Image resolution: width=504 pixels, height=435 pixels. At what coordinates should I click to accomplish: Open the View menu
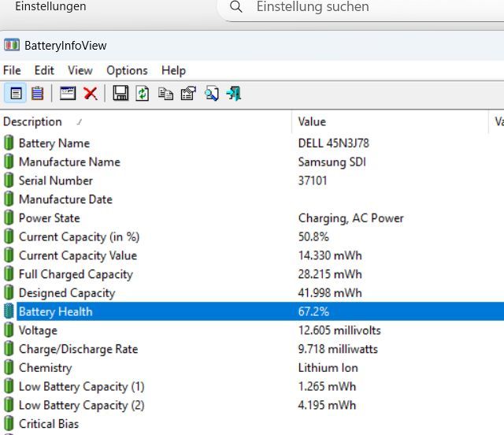80,70
